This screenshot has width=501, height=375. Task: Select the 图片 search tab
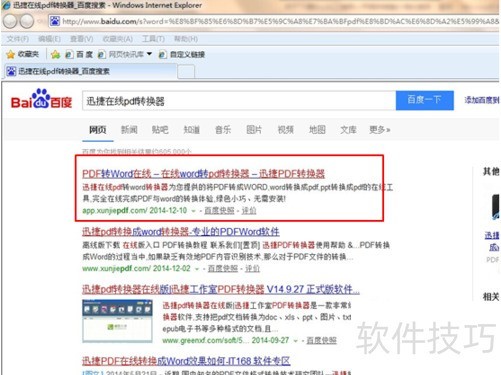[x=254, y=130]
